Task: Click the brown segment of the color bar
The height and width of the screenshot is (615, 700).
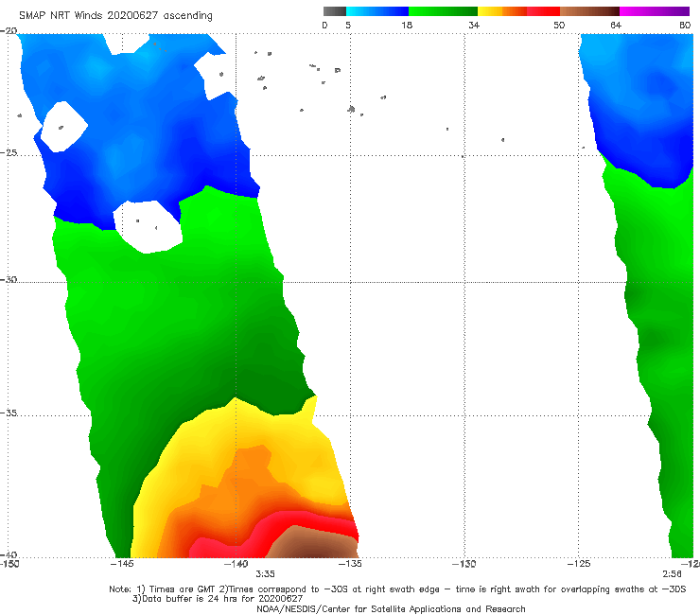Action: pyautogui.click(x=589, y=11)
